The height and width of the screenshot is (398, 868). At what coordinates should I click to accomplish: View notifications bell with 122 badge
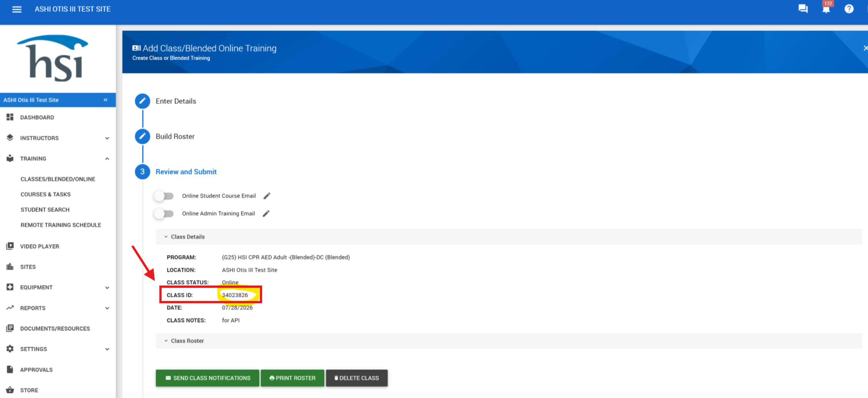826,8
